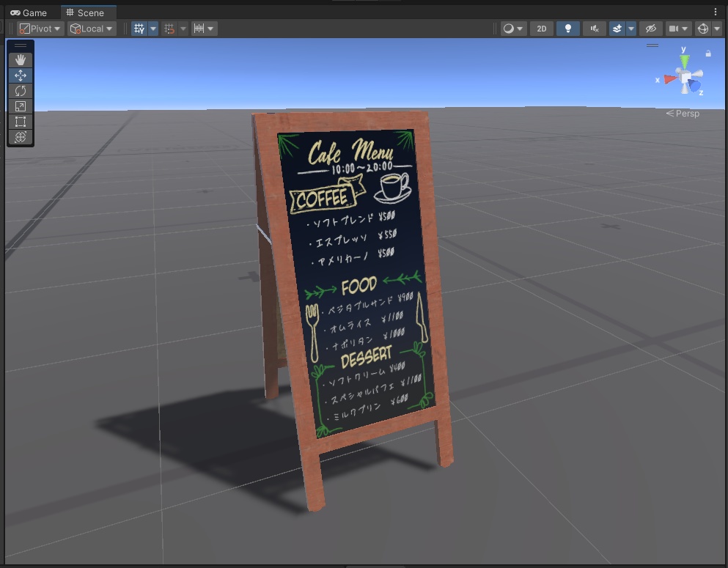Image resolution: width=728 pixels, height=568 pixels.
Task: Select the Move tool
Action: click(x=20, y=75)
